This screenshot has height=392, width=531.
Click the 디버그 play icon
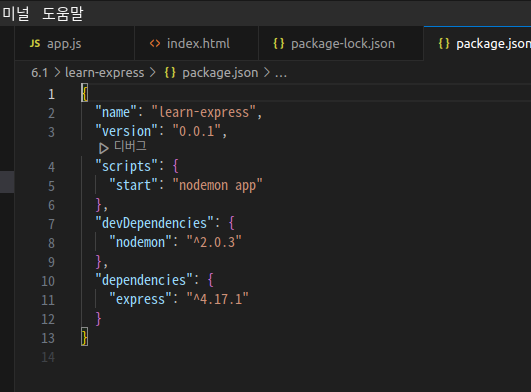[104, 148]
